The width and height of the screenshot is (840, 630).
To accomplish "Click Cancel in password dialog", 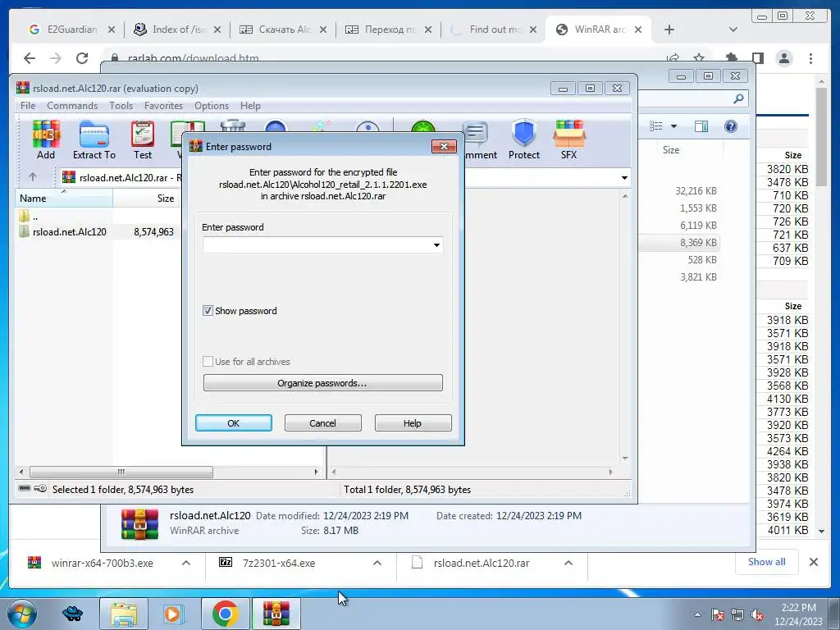I will click(322, 422).
